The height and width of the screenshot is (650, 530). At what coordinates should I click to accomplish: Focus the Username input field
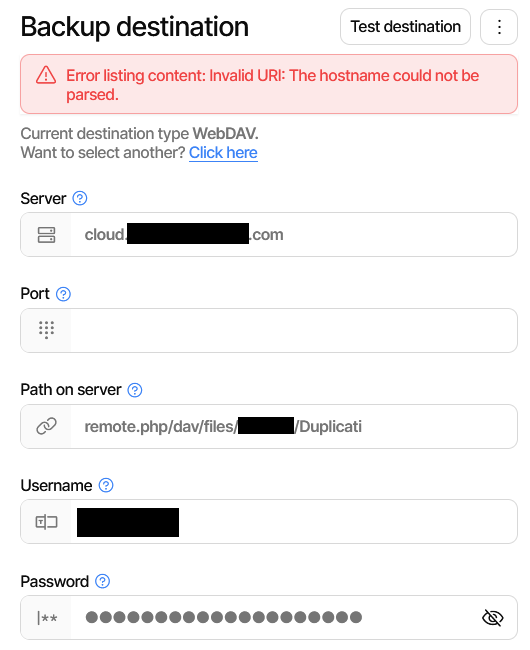[x=294, y=522]
